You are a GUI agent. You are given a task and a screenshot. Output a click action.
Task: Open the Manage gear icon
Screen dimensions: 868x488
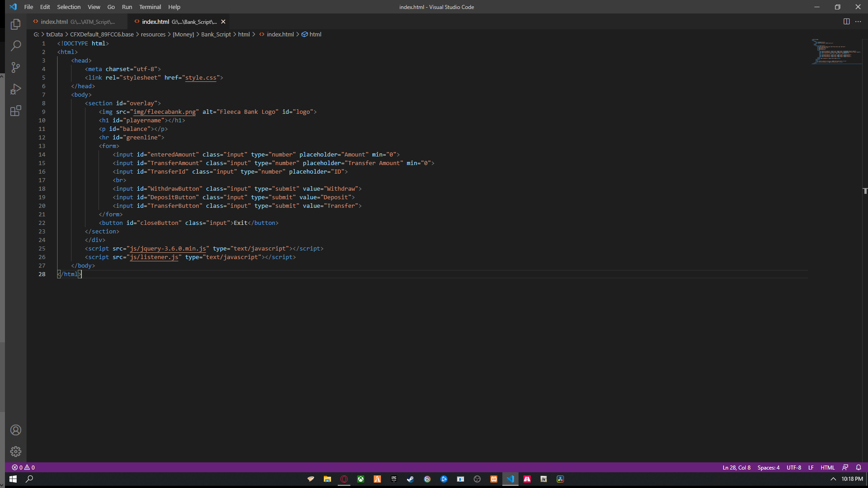(16, 452)
